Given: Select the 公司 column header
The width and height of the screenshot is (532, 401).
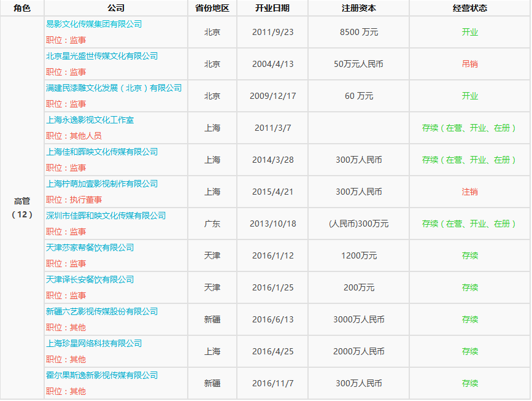Looking at the screenshot, I should pos(115,8).
